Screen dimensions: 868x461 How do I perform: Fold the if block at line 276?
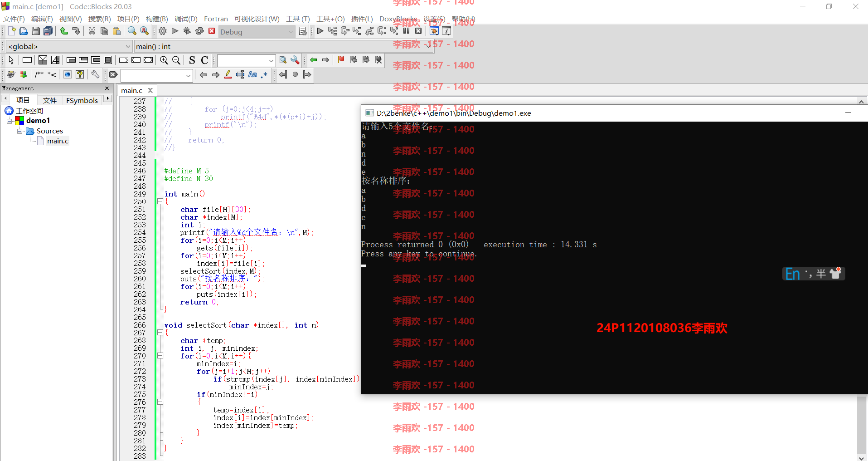click(160, 402)
